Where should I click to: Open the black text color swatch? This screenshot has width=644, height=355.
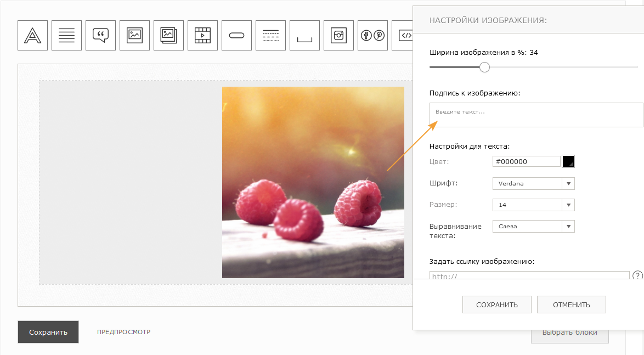point(568,161)
